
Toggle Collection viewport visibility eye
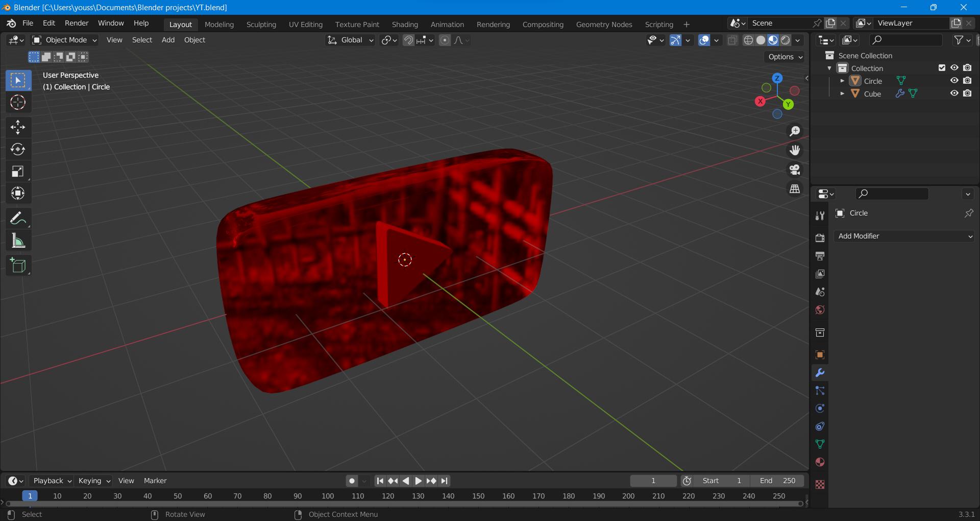954,68
